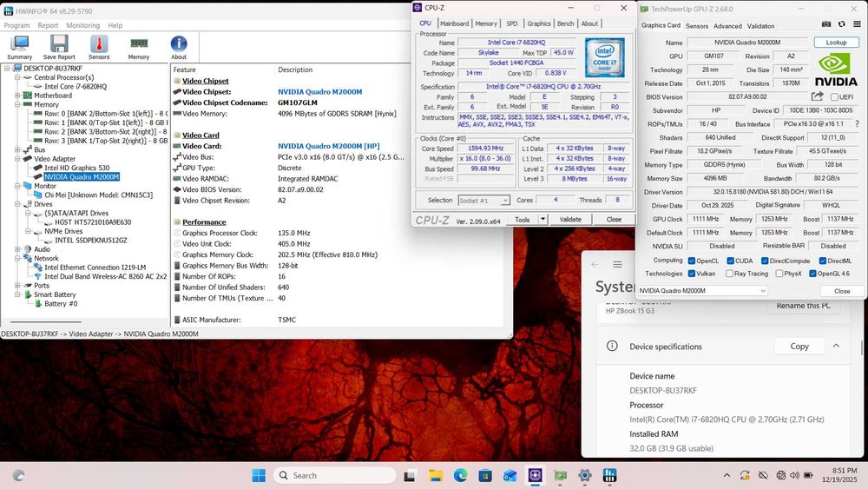Image resolution: width=868 pixels, height=489 pixels.
Task: Click the Validate button in CPU-Z
Action: point(570,219)
